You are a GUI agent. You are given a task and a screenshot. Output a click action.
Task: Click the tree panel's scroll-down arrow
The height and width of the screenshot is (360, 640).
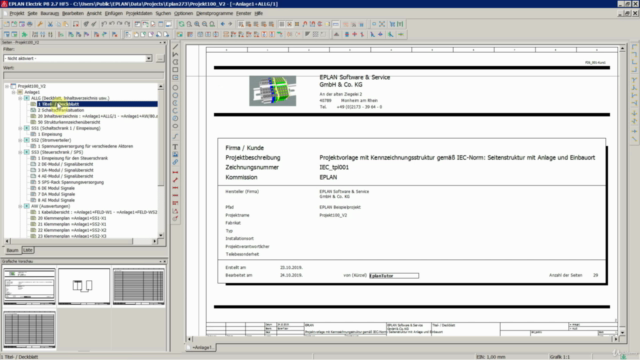[x=160, y=236]
